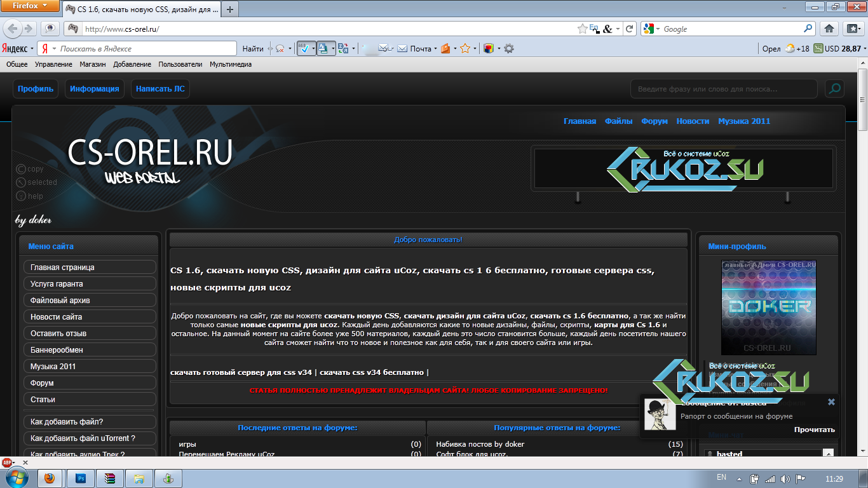Open a new tab with plus button
868x488 pixels.
coord(229,9)
